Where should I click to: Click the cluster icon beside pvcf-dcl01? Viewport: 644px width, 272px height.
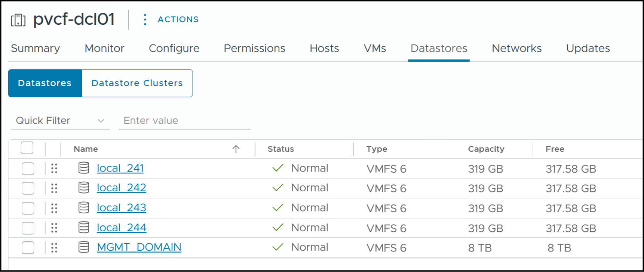(x=18, y=20)
